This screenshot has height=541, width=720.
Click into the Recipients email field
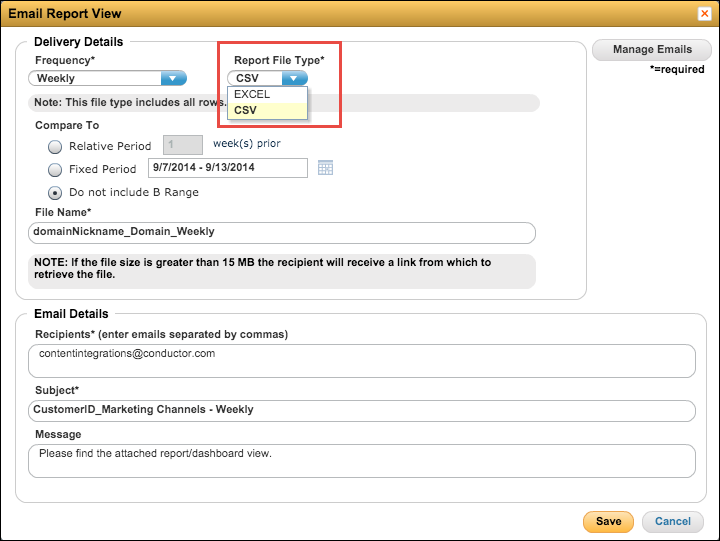click(362, 361)
